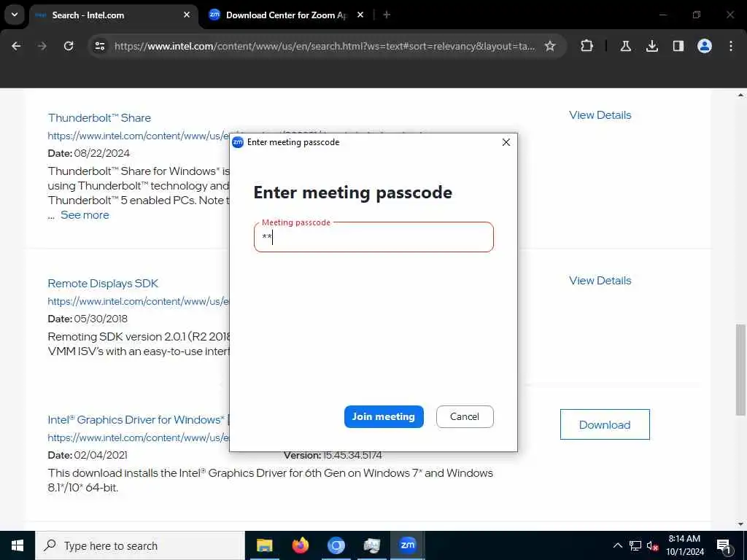This screenshot has height=560, width=747.
Task: Open Firefox from the taskbar
Action: (x=300, y=545)
